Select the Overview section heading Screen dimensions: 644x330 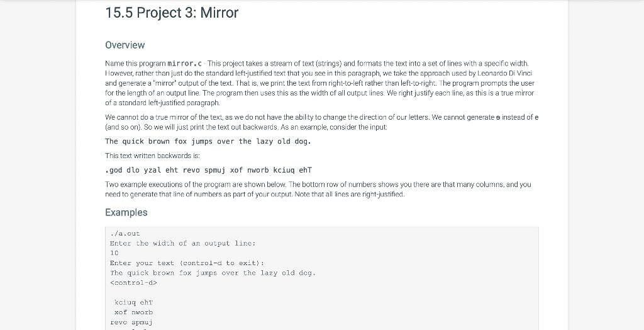coord(125,45)
